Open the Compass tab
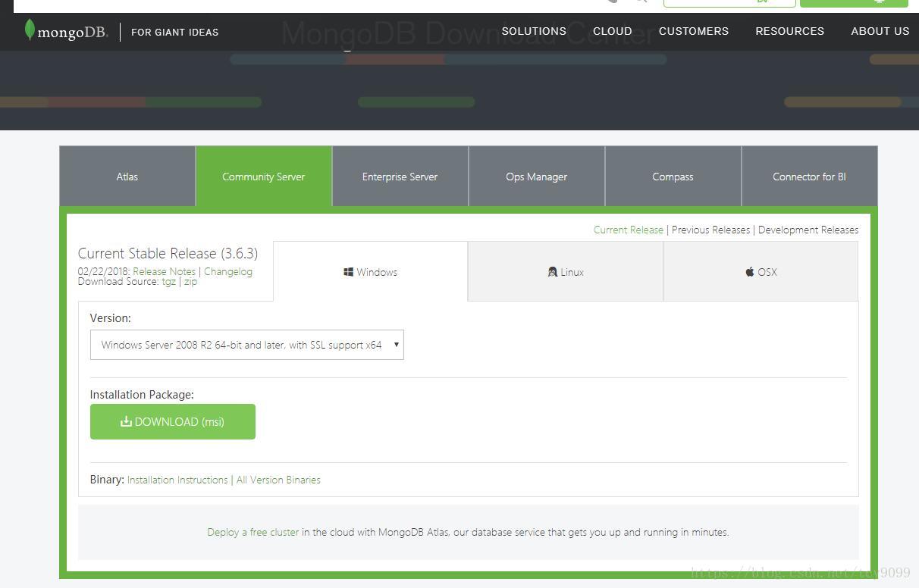This screenshot has width=919, height=588. 673,177
